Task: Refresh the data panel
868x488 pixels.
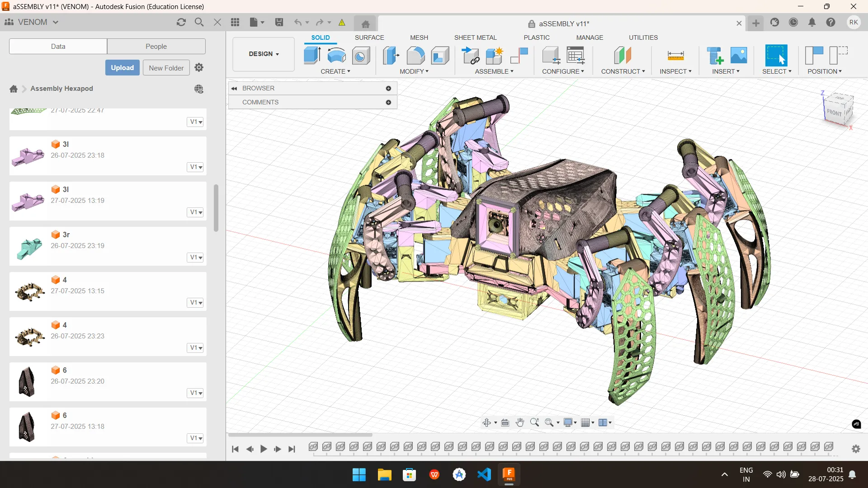Action: click(x=181, y=22)
